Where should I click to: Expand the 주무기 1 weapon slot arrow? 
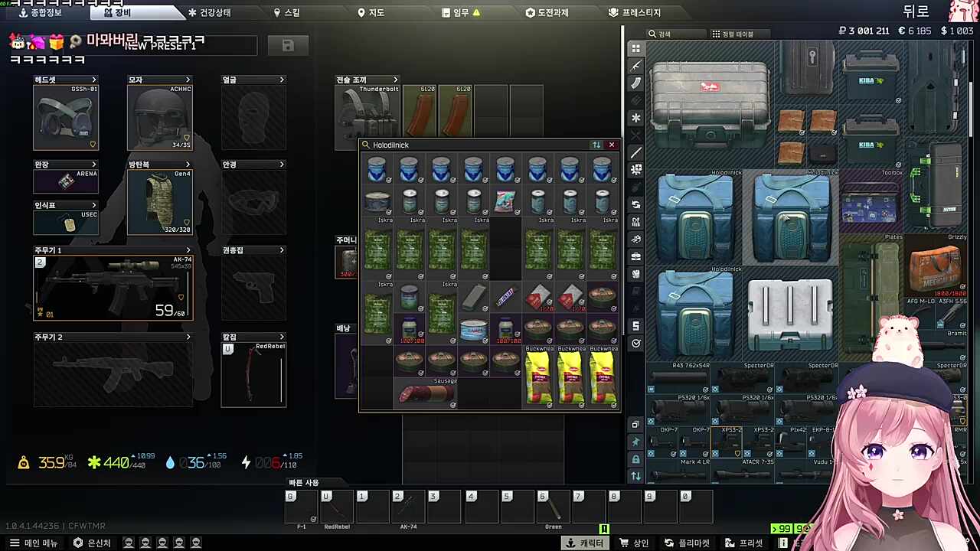click(188, 250)
